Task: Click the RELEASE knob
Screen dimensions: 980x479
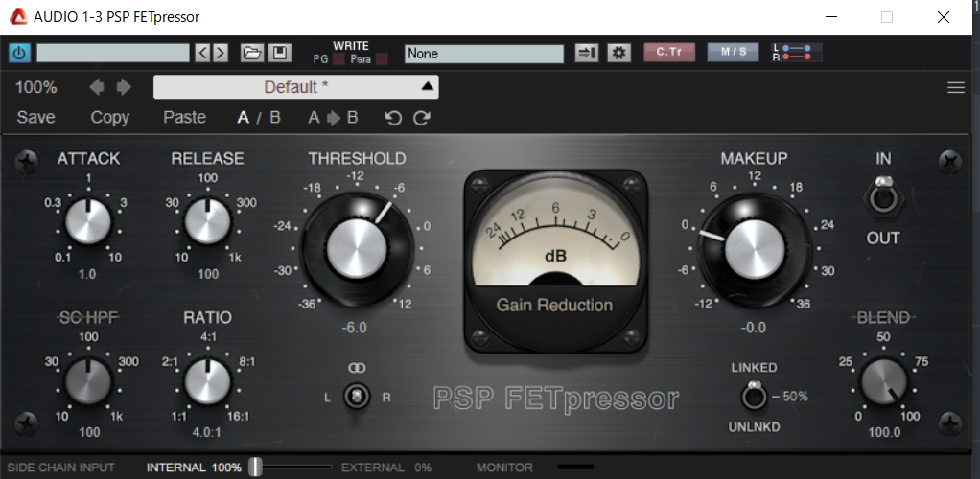Action: (207, 220)
